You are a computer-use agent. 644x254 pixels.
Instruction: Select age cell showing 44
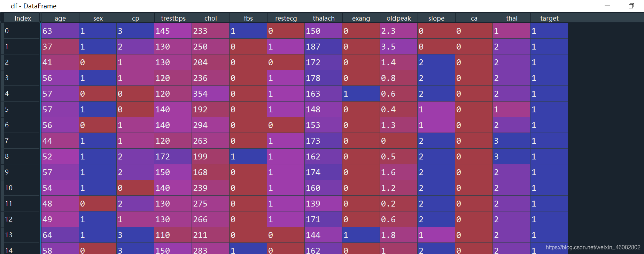pos(60,141)
